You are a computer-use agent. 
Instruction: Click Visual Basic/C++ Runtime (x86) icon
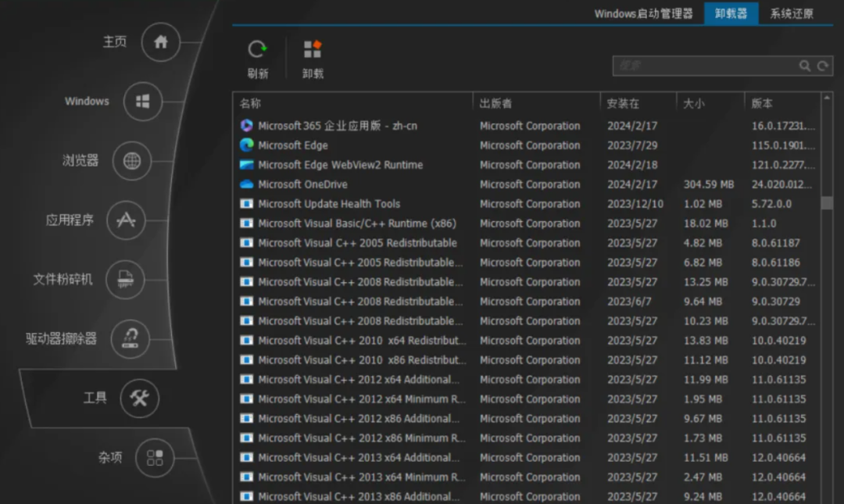click(x=246, y=223)
